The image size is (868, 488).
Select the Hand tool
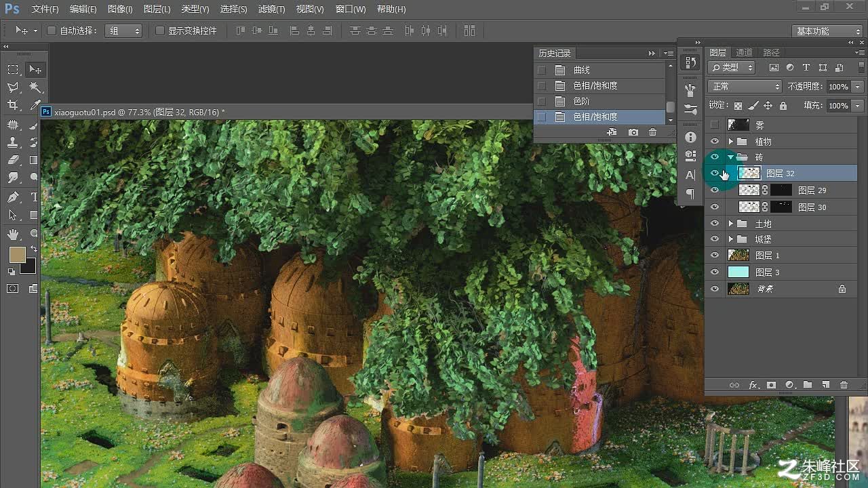(13, 234)
